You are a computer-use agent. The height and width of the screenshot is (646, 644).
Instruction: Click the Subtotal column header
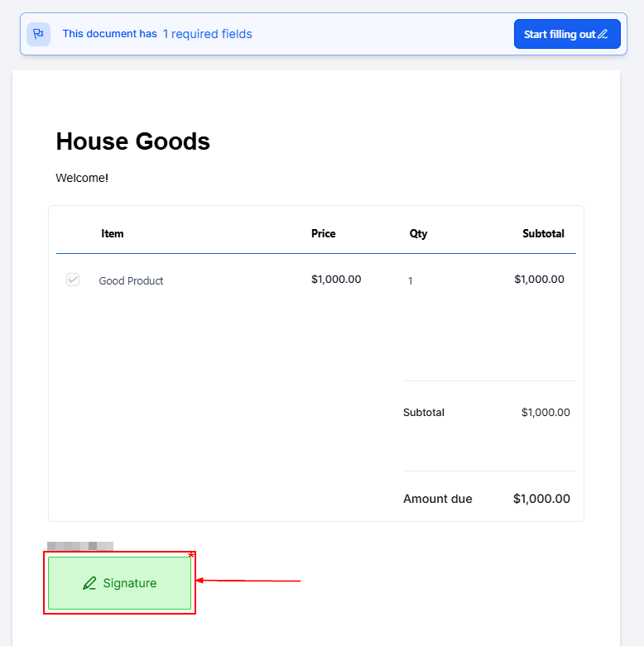coord(543,233)
